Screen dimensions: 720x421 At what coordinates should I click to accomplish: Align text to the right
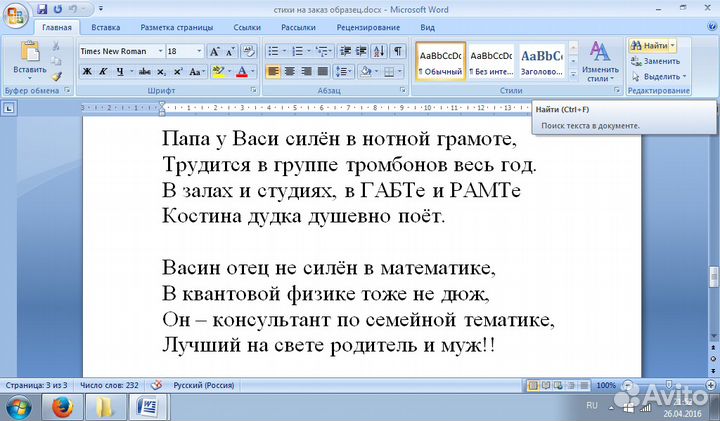(306, 72)
